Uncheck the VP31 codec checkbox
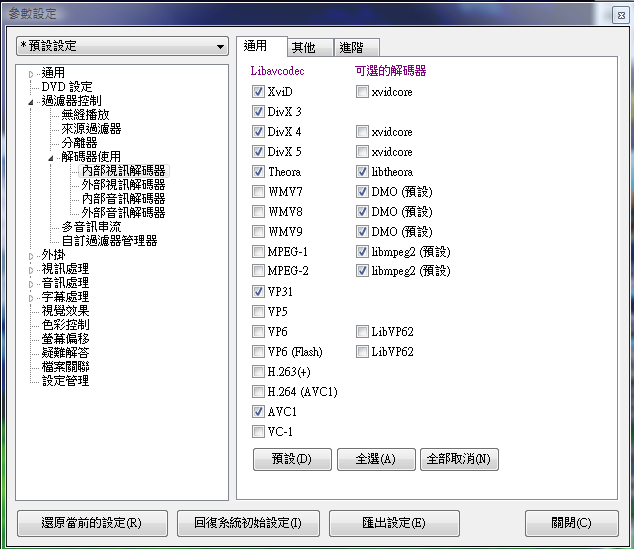 258,292
